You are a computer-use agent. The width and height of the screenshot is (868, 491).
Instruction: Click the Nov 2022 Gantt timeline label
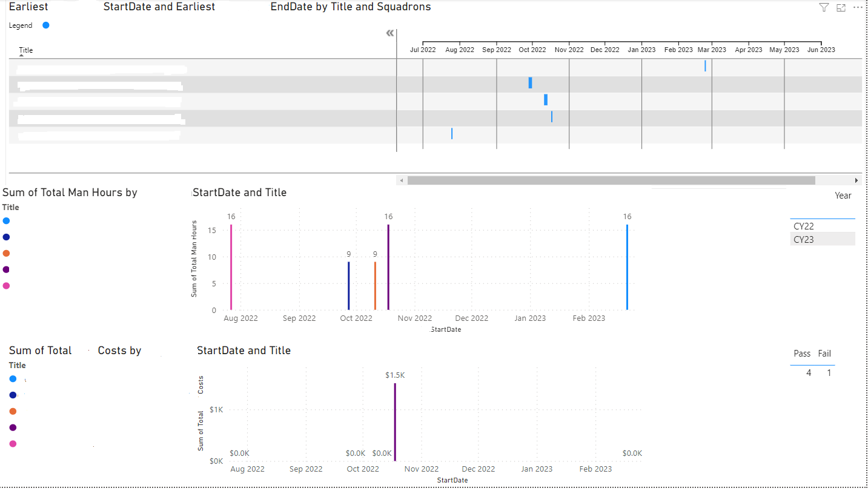tap(569, 50)
